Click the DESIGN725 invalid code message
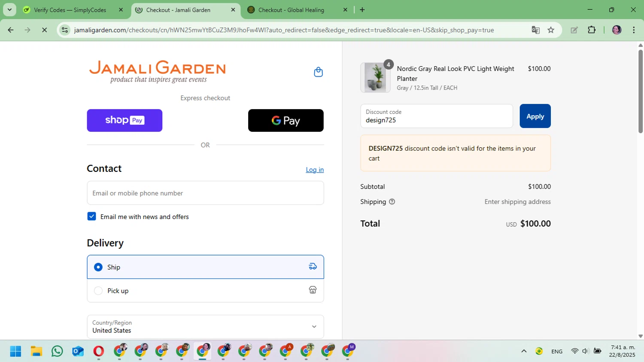Image resolution: width=644 pixels, height=362 pixels. pos(456,153)
